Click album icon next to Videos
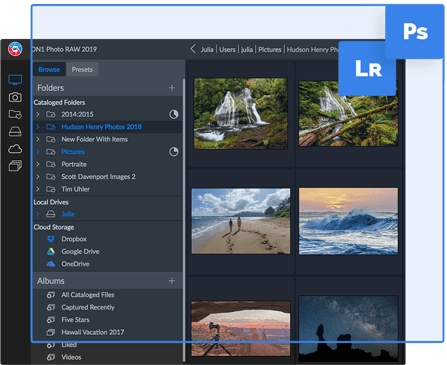The width and height of the screenshot is (447, 365). (51, 357)
